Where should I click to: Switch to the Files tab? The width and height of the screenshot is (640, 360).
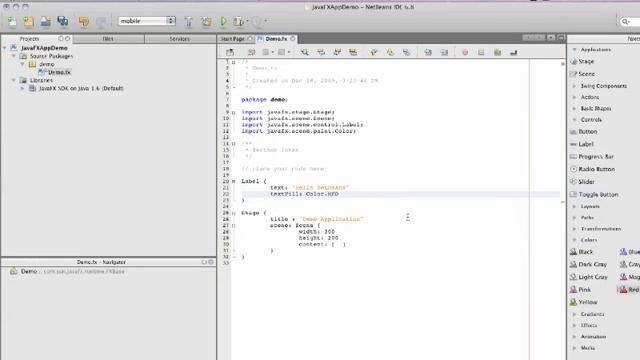(x=108, y=39)
